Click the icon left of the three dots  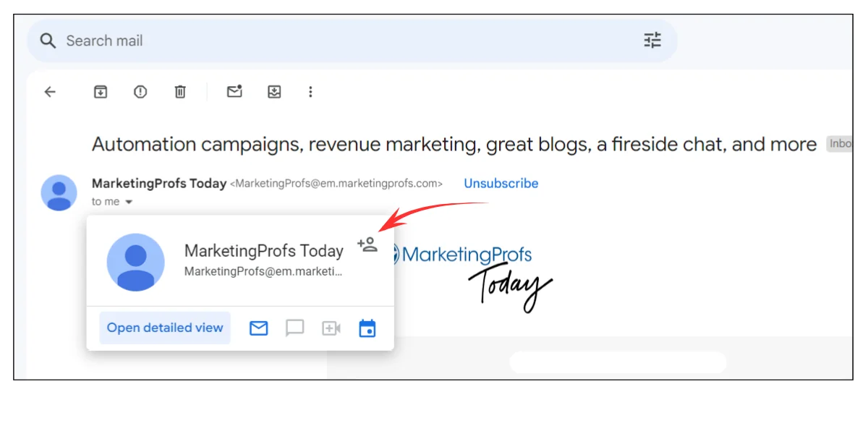click(x=274, y=92)
